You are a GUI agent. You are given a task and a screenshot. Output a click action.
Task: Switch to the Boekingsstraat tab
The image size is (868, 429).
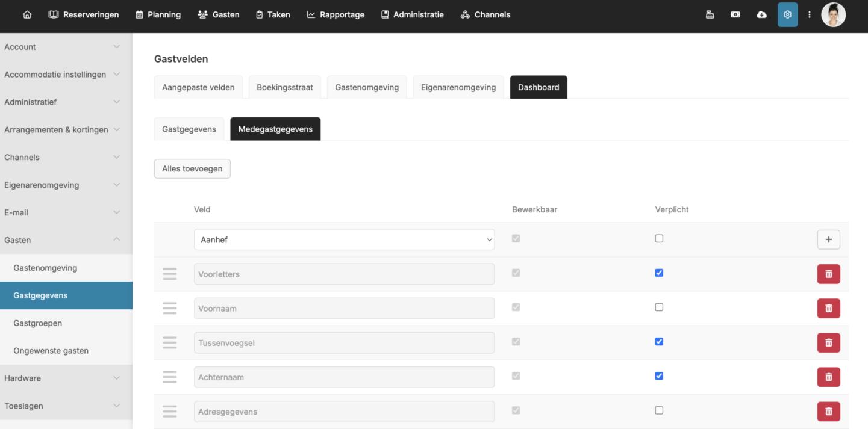point(284,87)
